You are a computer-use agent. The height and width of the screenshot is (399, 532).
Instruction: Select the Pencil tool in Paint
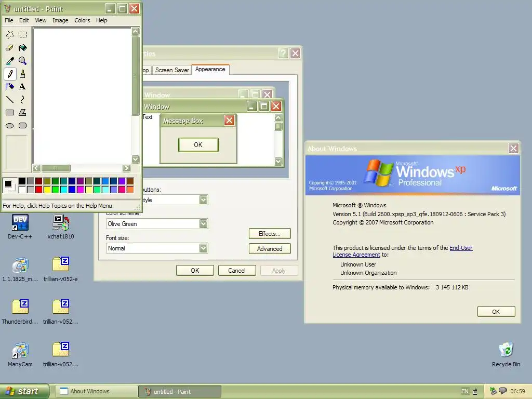point(10,74)
